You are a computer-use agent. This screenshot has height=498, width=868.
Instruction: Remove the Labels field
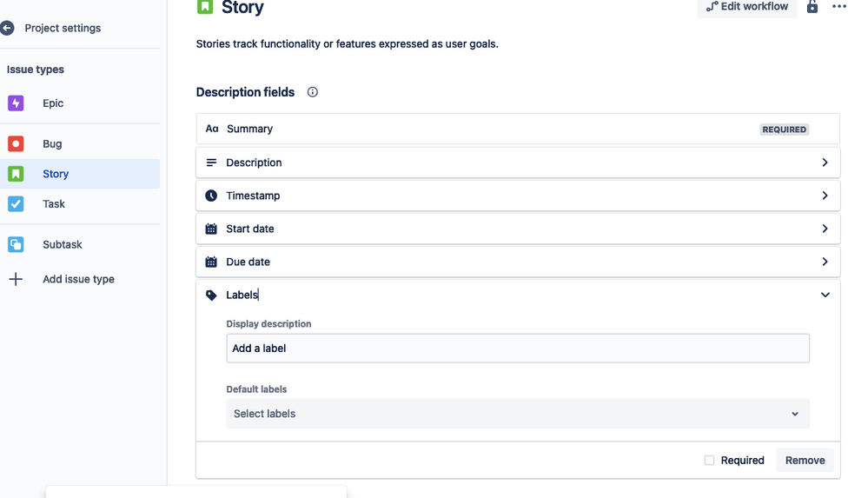click(x=805, y=461)
